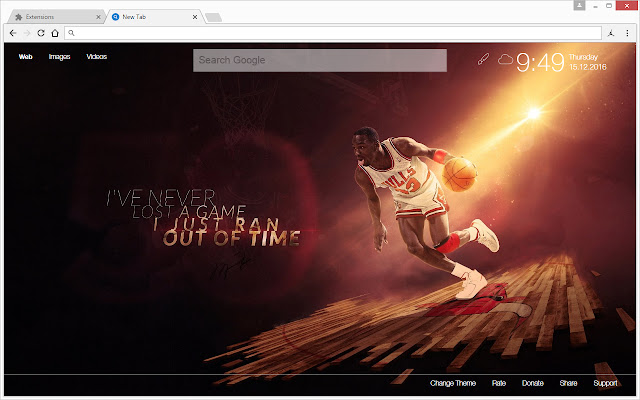Reload the page with the refresh icon
Viewport: 640px width, 400px height.
point(40,32)
